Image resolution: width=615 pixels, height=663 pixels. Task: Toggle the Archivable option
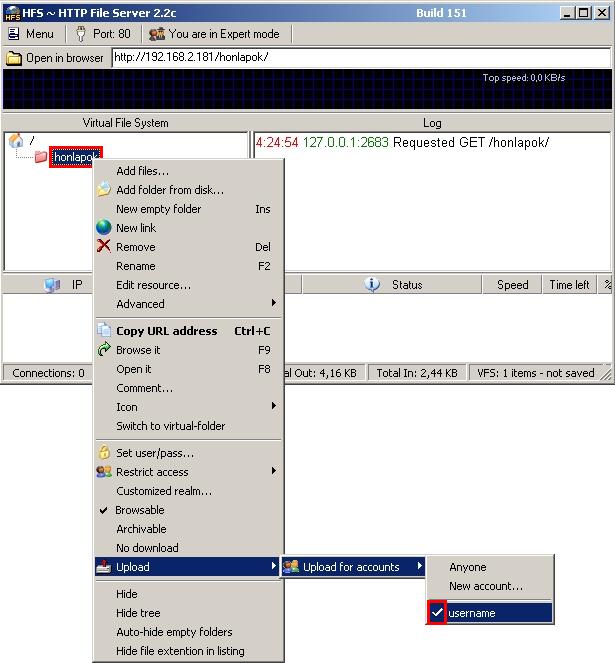tap(188, 529)
